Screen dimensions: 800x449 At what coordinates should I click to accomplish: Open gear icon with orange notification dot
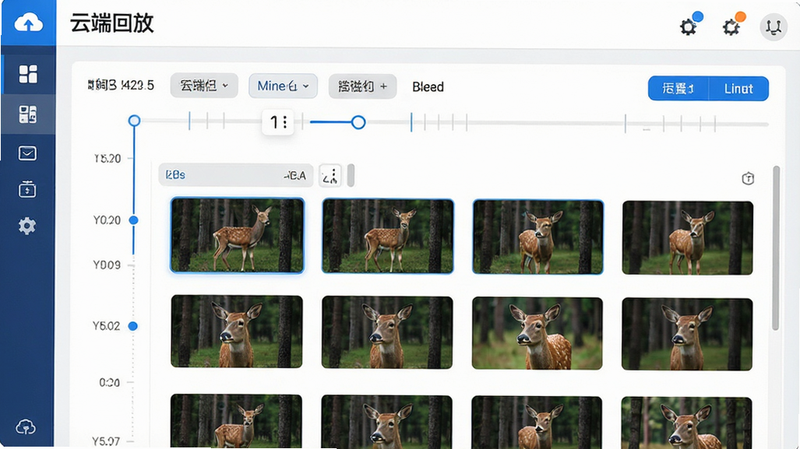732,26
